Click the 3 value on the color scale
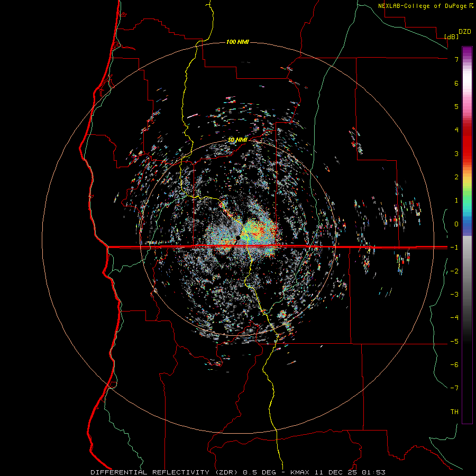This screenshot has height=476, width=476. (456, 153)
